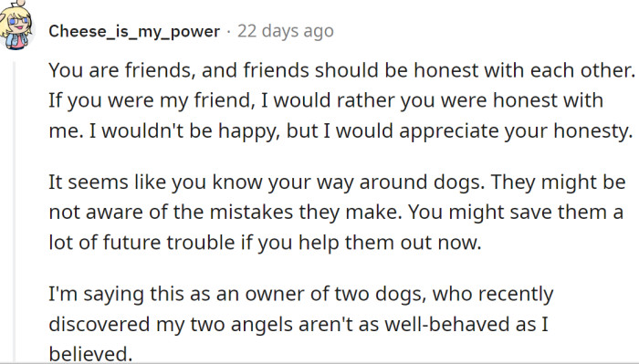639x364 pixels.
Task: Click the line starting "You are friends"
Action: click(x=341, y=70)
